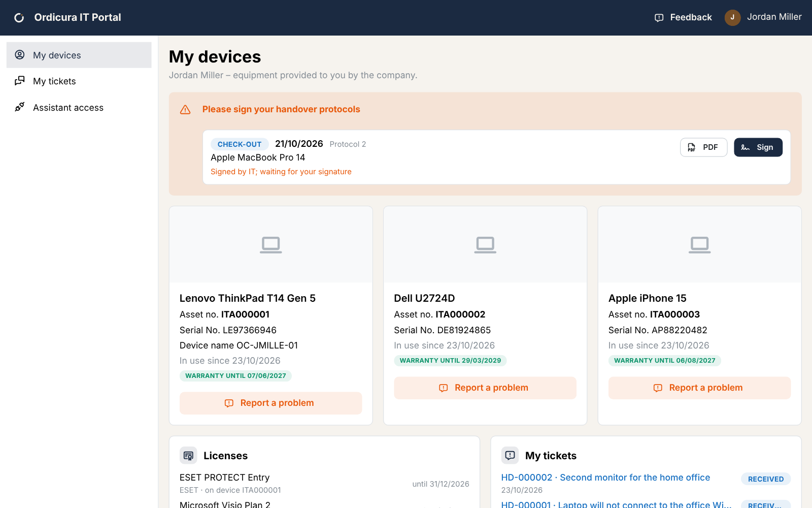Click device name OC-JMILLE-01
The image size is (812, 508).
[267, 345]
